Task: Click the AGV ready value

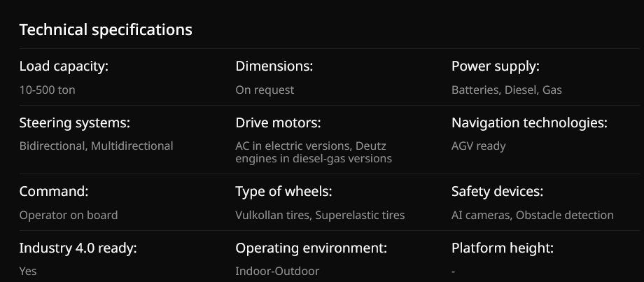Action: (478, 146)
